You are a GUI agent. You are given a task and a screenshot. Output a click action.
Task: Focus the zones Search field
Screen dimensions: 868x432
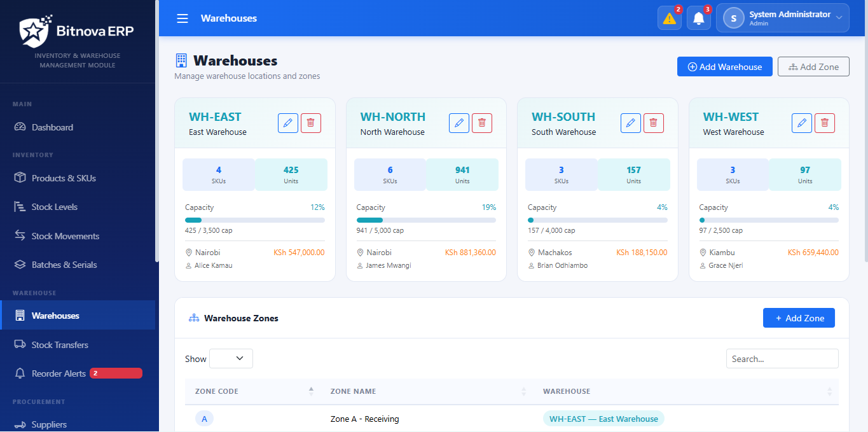pyautogui.click(x=782, y=358)
